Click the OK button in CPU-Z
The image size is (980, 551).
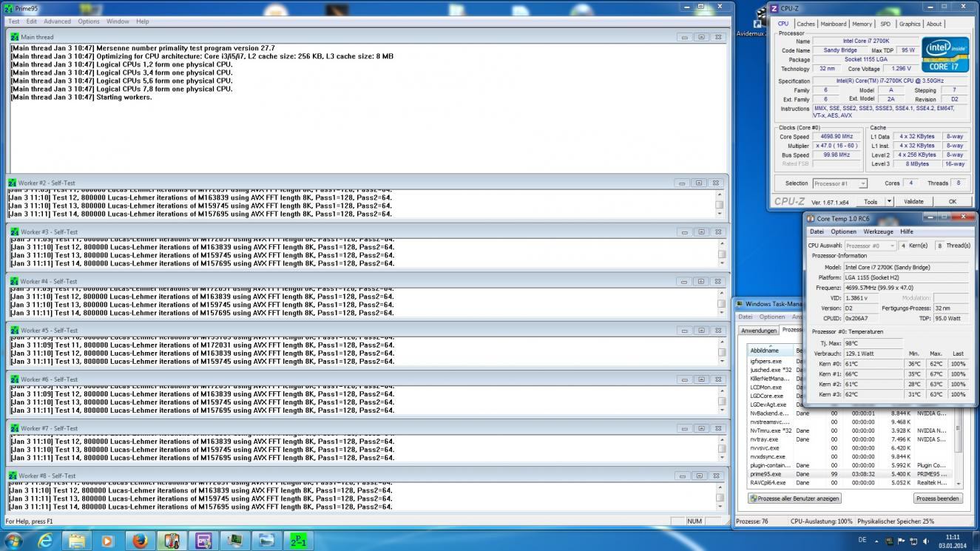(953, 201)
